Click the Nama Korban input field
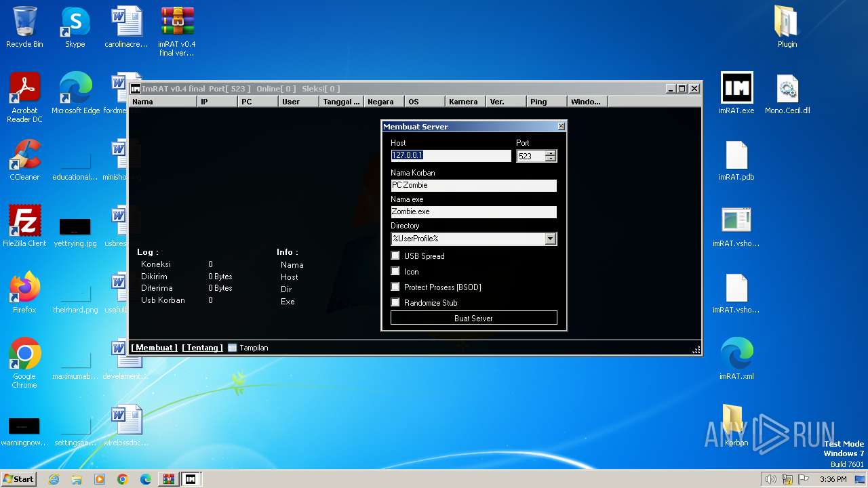The height and width of the screenshot is (488, 868). click(x=473, y=185)
